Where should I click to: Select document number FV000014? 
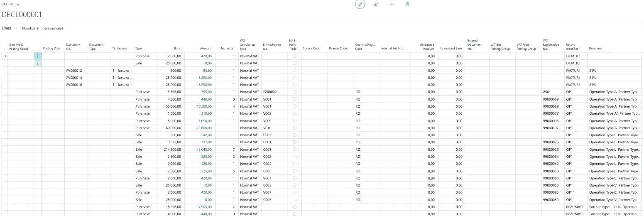click(74, 78)
